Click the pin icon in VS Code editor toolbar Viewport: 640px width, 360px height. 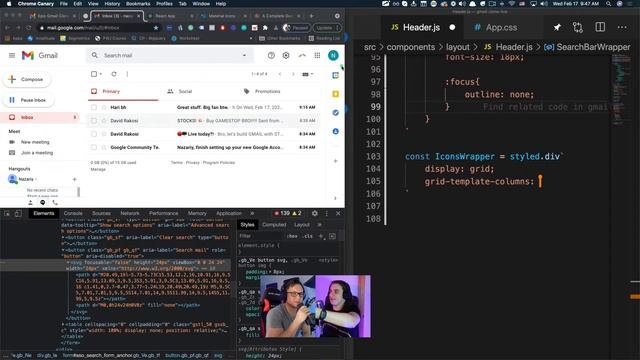[x=557, y=27]
